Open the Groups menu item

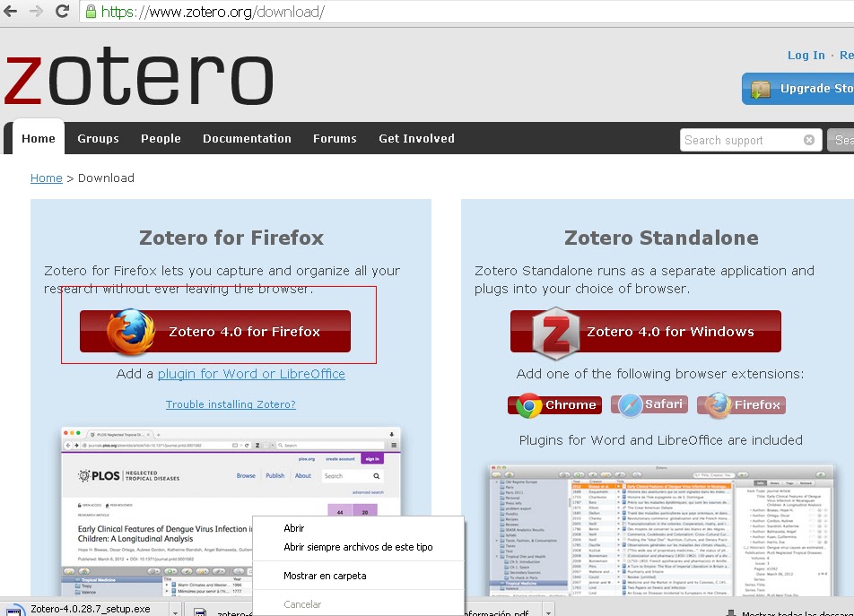pyautogui.click(x=98, y=139)
